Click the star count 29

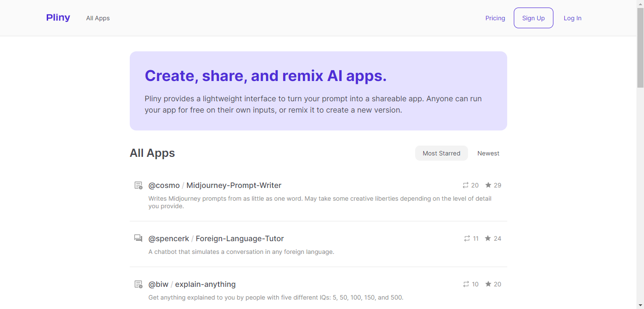pyautogui.click(x=497, y=186)
